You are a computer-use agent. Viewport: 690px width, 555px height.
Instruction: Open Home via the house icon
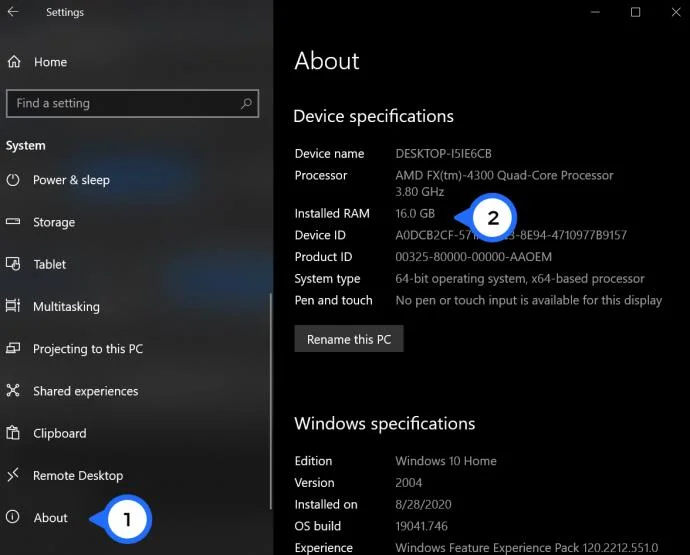coord(14,62)
